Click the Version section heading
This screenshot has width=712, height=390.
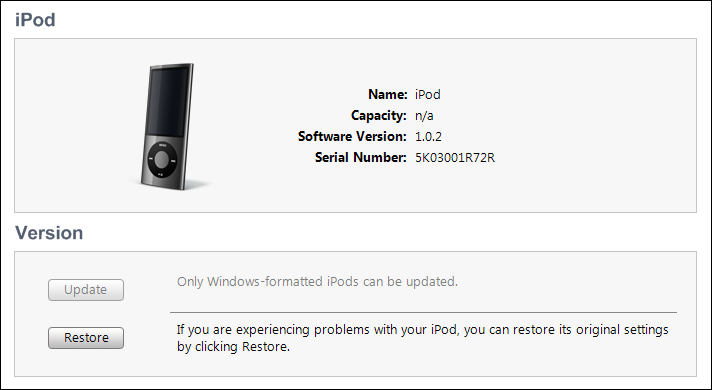[49, 233]
